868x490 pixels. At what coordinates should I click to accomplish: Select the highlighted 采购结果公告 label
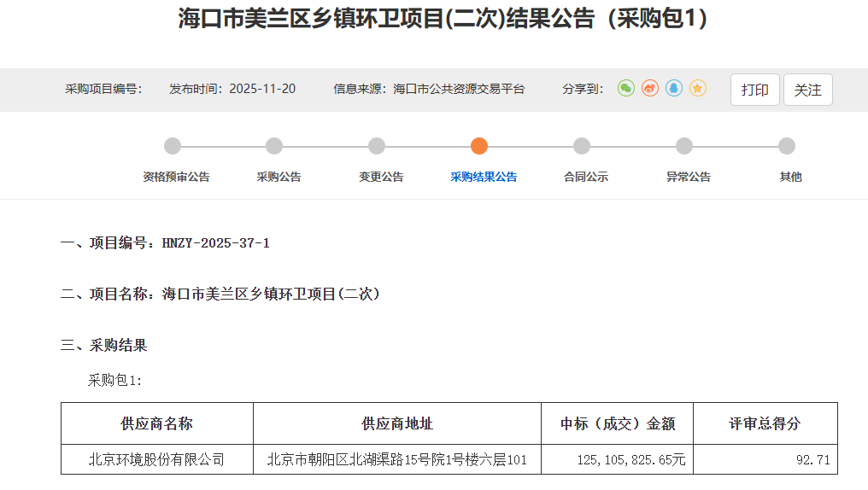pyautogui.click(x=484, y=178)
